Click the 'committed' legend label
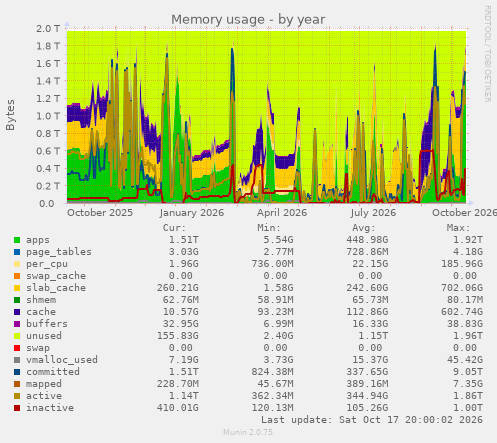This screenshot has width=497, height=443. pos(53,372)
